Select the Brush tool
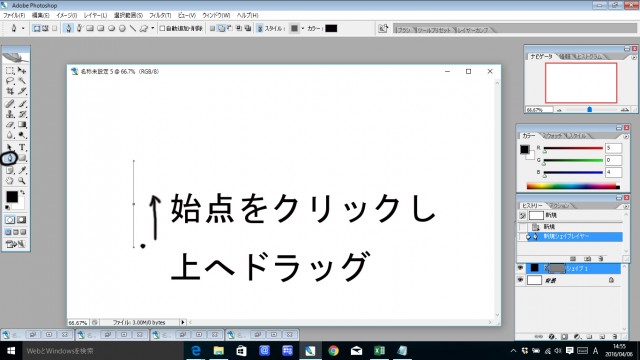 click(22, 104)
